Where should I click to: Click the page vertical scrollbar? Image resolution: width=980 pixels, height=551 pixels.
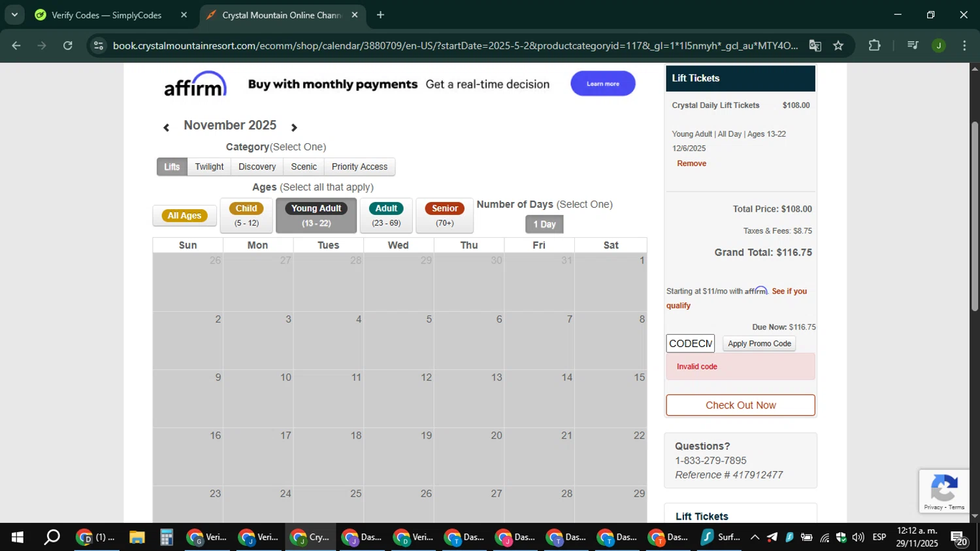(x=975, y=216)
